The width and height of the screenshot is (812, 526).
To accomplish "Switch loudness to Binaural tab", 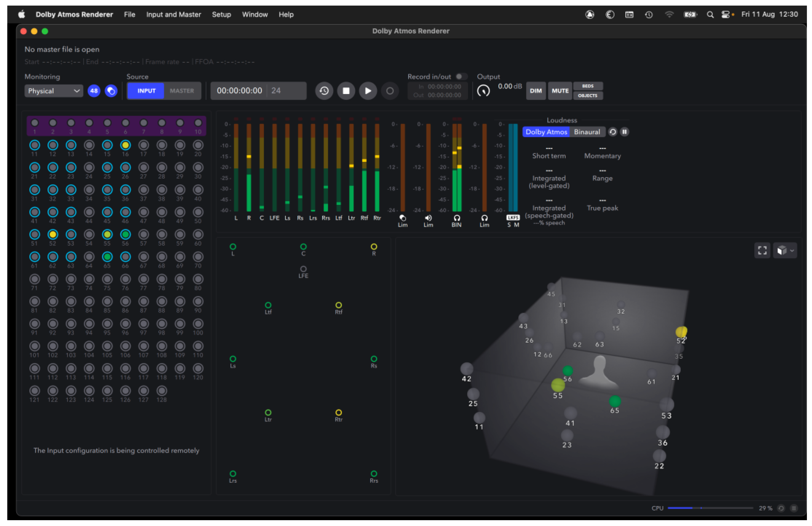I will (587, 132).
